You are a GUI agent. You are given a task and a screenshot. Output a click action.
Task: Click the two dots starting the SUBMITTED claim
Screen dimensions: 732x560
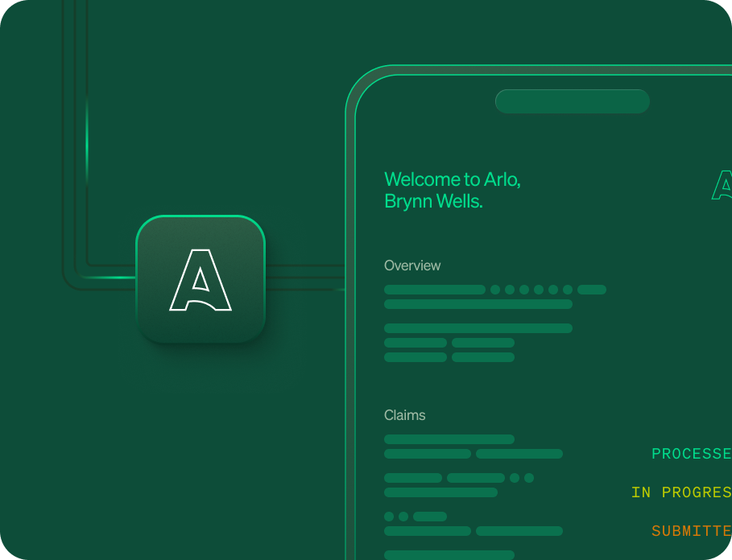coord(396,517)
